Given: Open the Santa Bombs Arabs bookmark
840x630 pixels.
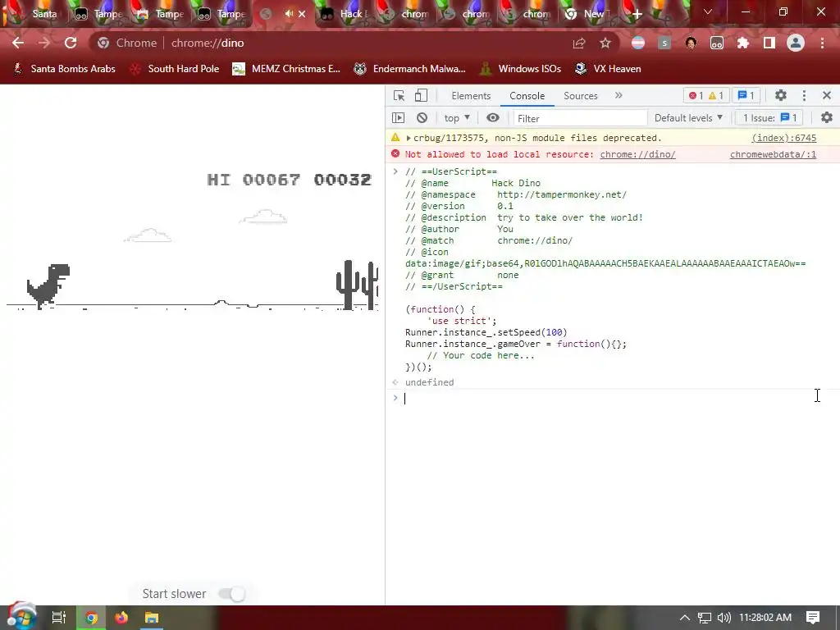Looking at the screenshot, I should tap(64, 69).
